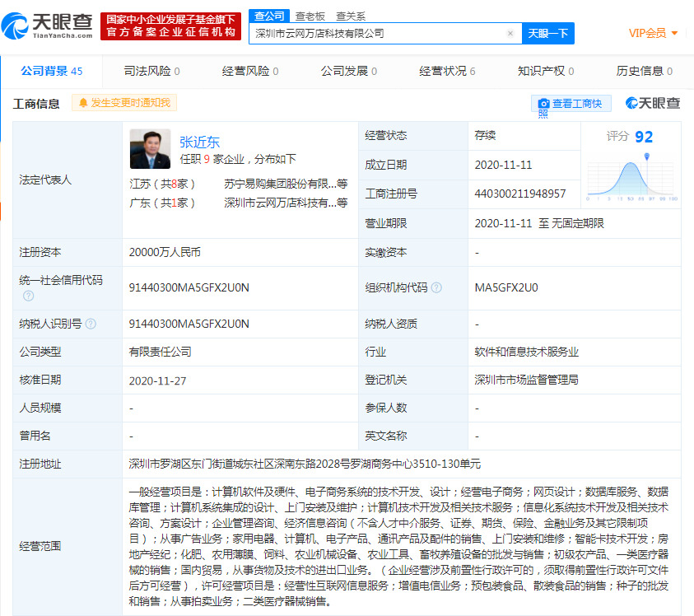
Task: Open the 知识产权 tab
Action: (546, 71)
